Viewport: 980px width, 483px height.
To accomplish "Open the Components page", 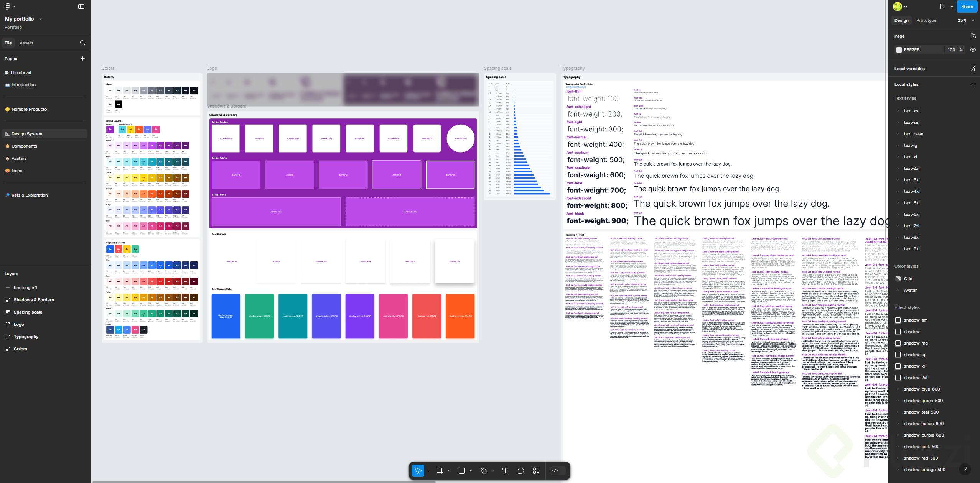I will pyautogui.click(x=24, y=146).
